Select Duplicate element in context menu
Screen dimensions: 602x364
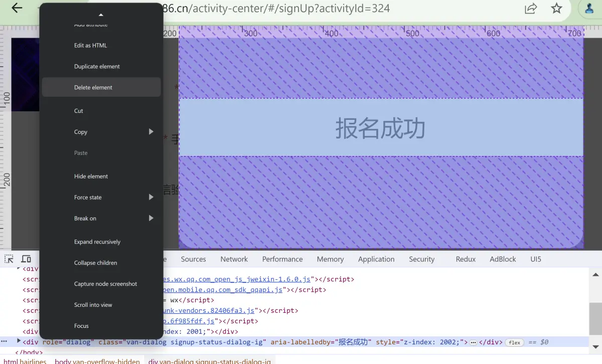pyautogui.click(x=101, y=67)
